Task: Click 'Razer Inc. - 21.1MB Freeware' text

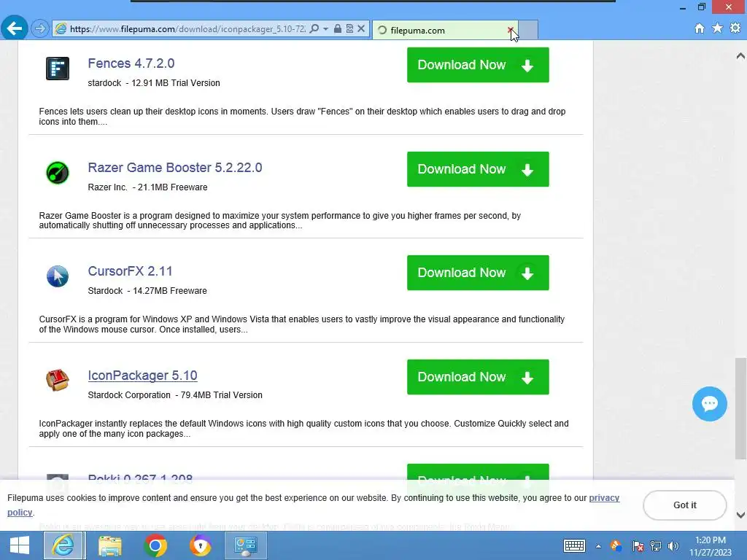Action: (147, 187)
